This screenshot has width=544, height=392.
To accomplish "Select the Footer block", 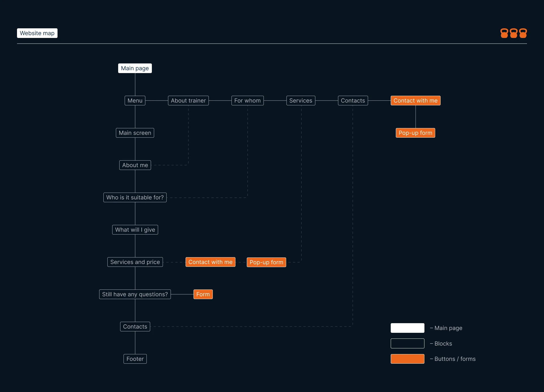I will [x=135, y=359].
